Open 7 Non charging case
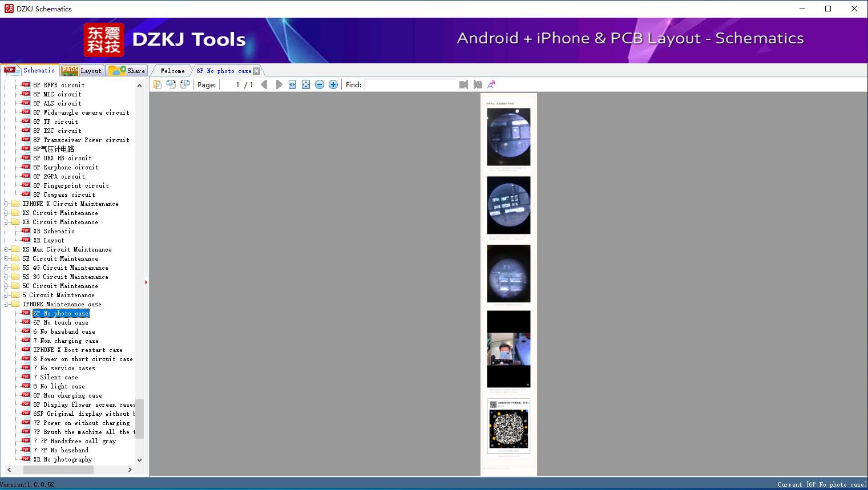 66,341
